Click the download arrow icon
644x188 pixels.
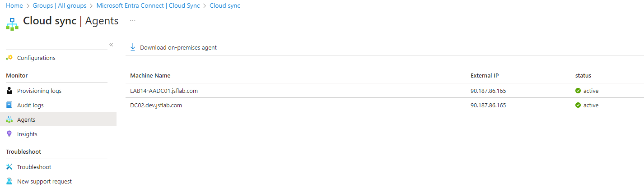(133, 47)
